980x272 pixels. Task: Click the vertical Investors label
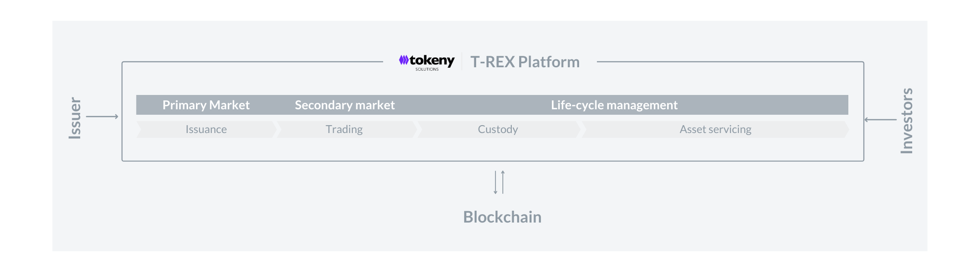907,121
